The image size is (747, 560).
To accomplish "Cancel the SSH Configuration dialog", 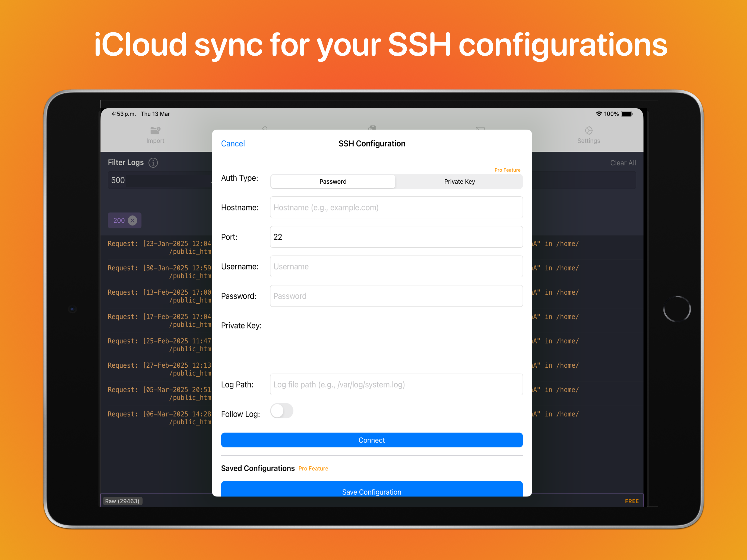I will point(233,144).
